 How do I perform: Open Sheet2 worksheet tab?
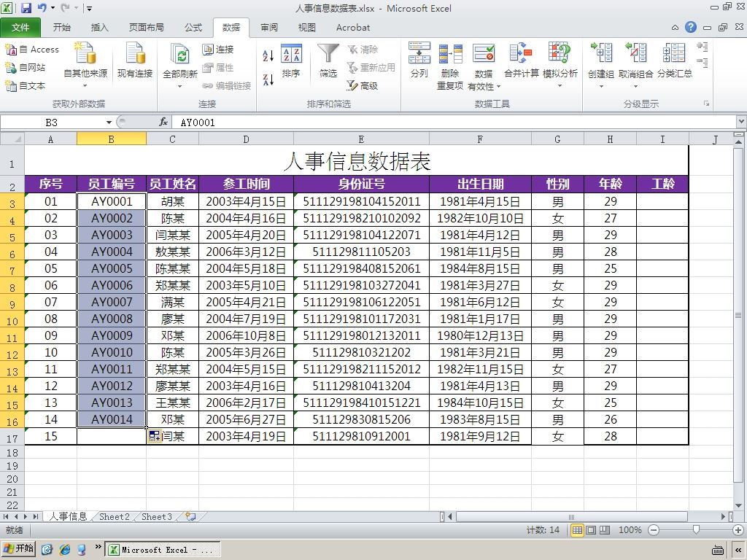click(x=115, y=517)
